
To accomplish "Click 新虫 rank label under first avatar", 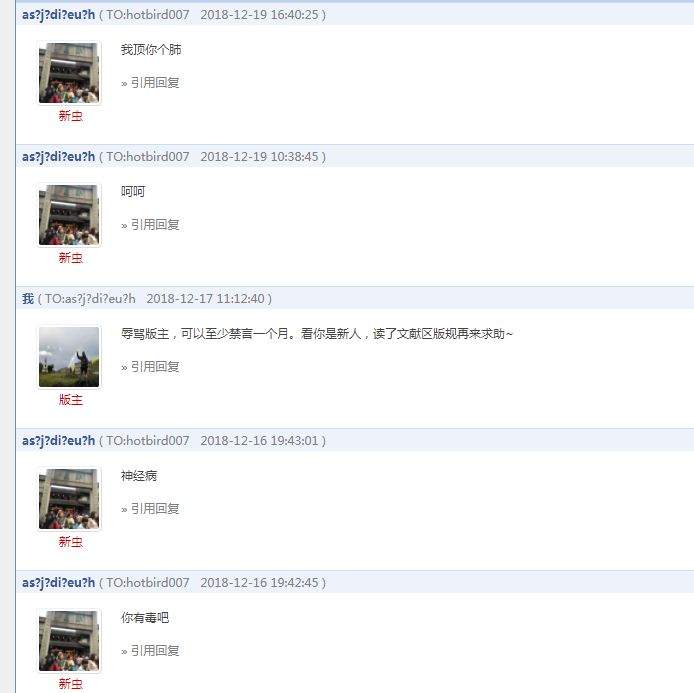I will (70, 116).
